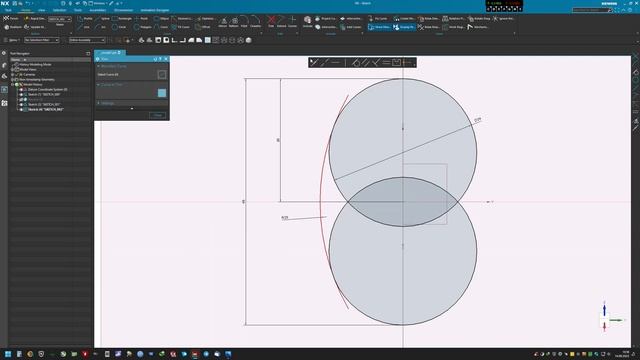Viewport: 640px width, 360px height.
Task: Select the Line tool
Action: tap(84, 27)
